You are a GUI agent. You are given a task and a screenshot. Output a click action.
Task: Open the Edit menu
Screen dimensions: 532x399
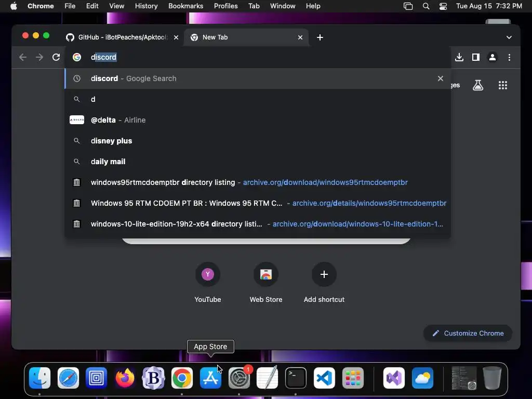pyautogui.click(x=92, y=6)
